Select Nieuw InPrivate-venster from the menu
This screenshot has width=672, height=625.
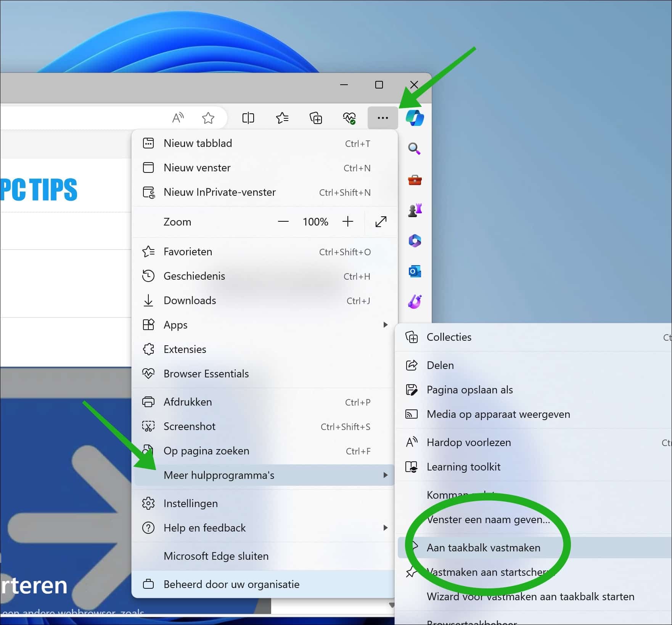tap(219, 192)
